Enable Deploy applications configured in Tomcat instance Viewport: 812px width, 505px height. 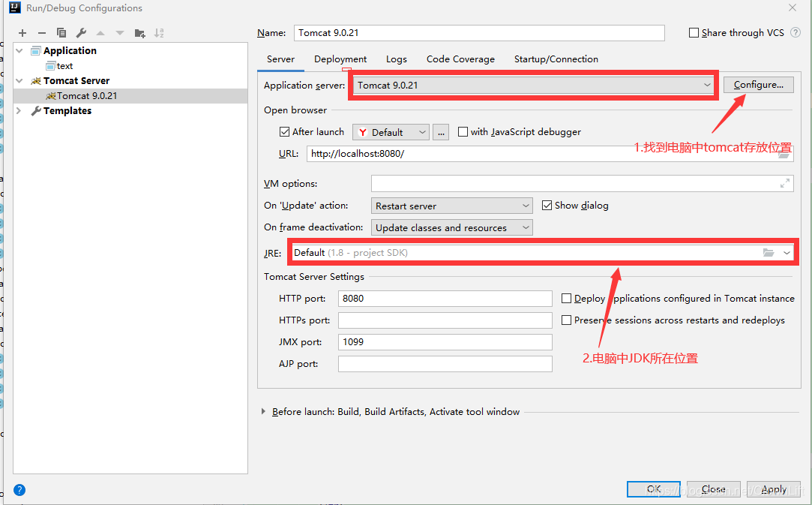click(x=567, y=299)
